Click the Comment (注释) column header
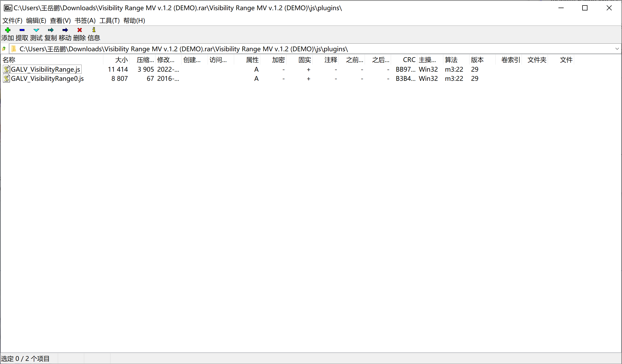Screen dimensions: 622x364 click(326, 60)
